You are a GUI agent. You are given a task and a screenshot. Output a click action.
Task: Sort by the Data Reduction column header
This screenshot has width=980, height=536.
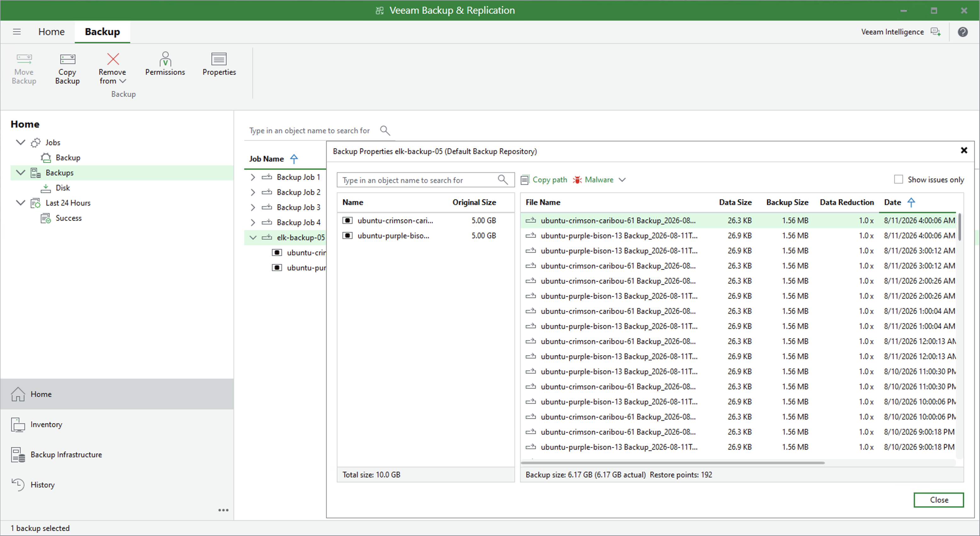click(x=846, y=202)
